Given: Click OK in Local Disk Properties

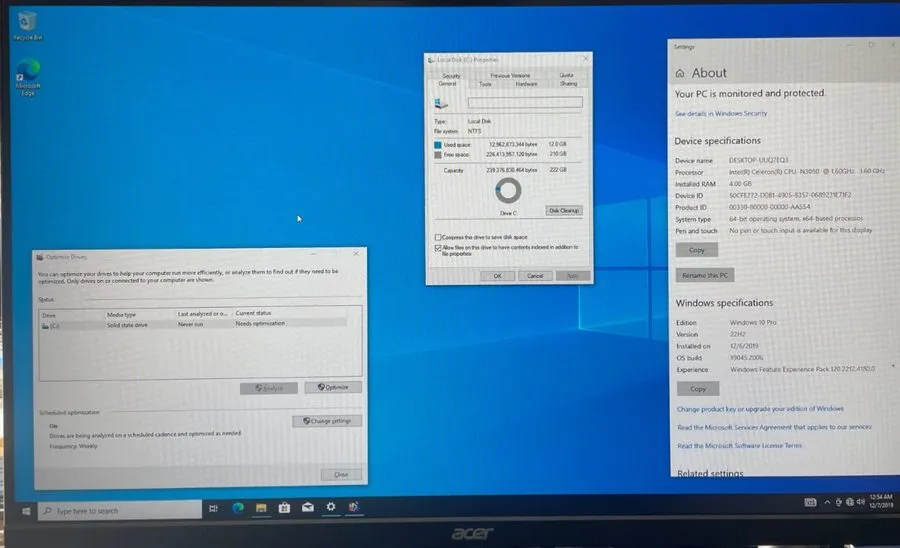Looking at the screenshot, I should (x=497, y=276).
